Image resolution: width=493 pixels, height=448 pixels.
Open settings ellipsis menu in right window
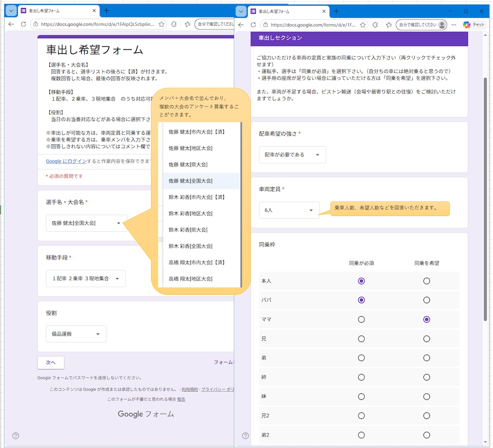(454, 25)
